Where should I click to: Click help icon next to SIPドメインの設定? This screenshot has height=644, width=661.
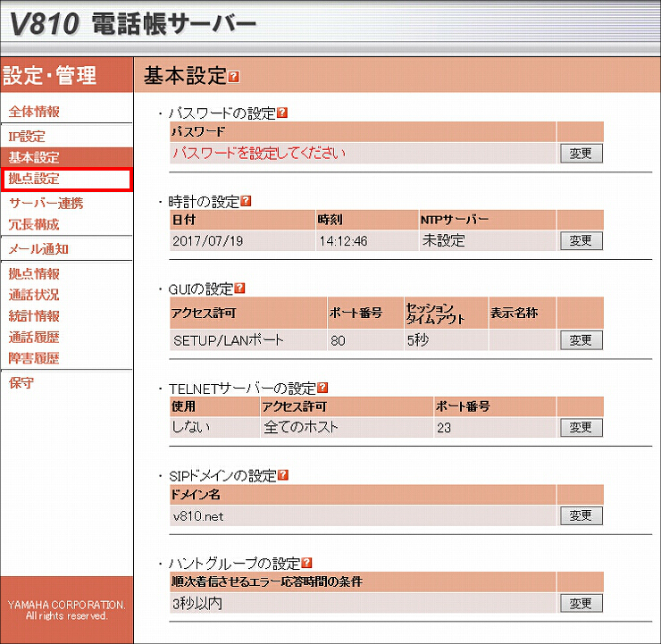click(x=283, y=475)
